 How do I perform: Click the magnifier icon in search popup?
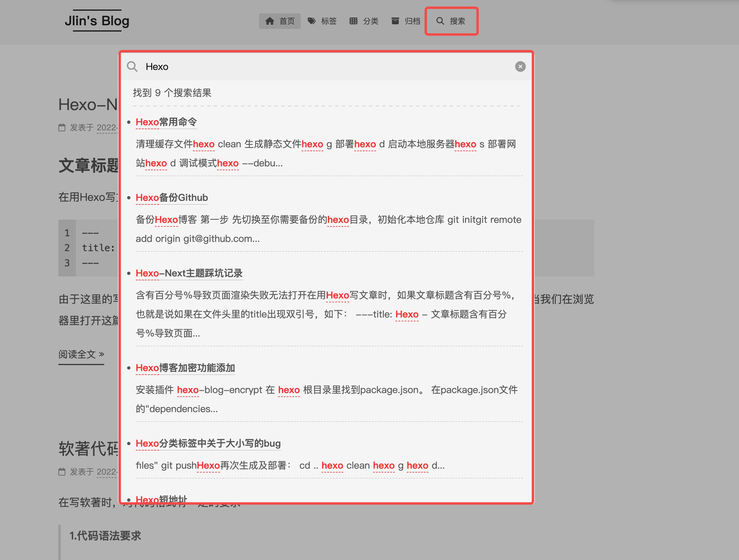coord(132,66)
